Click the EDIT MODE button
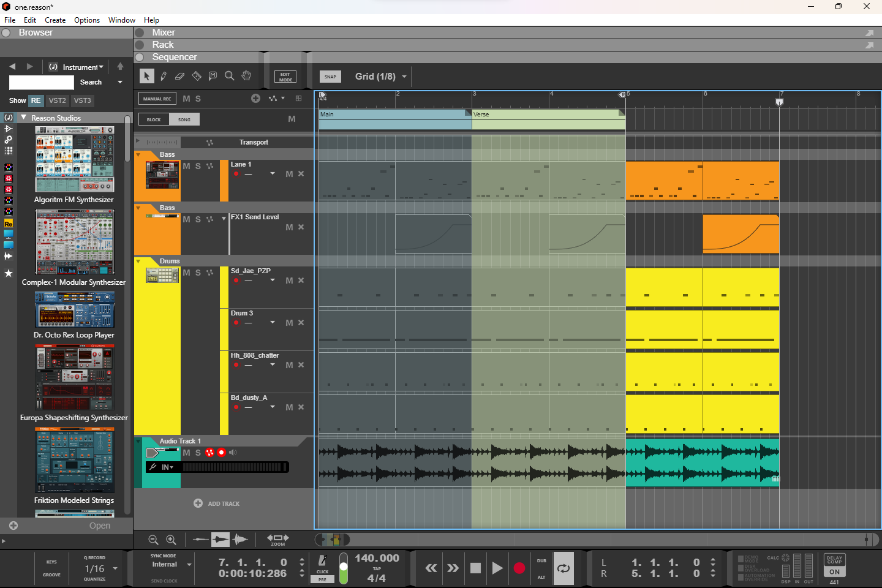 (285, 77)
